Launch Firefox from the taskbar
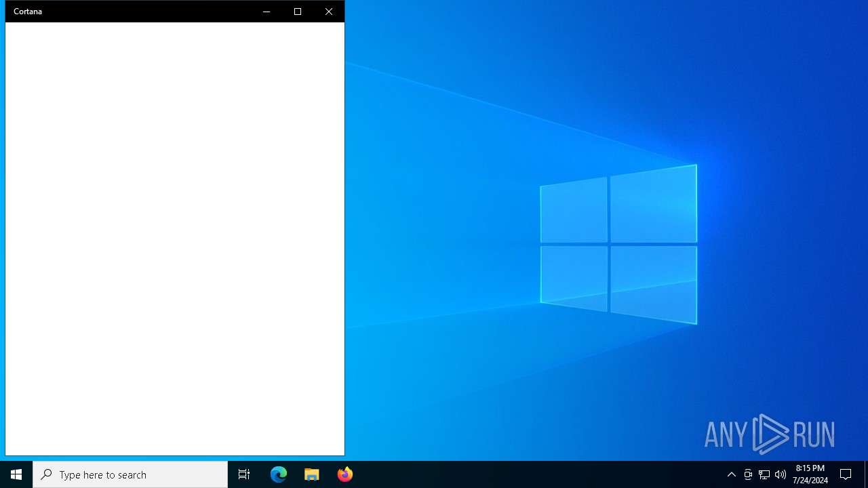The image size is (868, 488). (x=344, y=474)
